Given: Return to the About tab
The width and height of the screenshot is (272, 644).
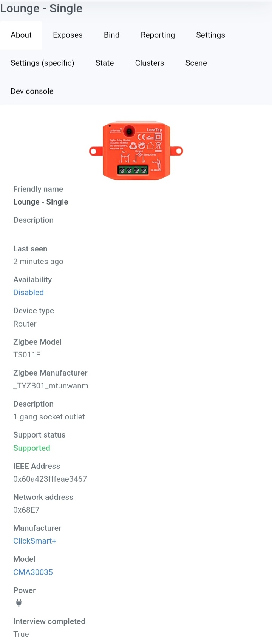Looking at the screenshot, I should pyautogui.click(x=21, y=35).
